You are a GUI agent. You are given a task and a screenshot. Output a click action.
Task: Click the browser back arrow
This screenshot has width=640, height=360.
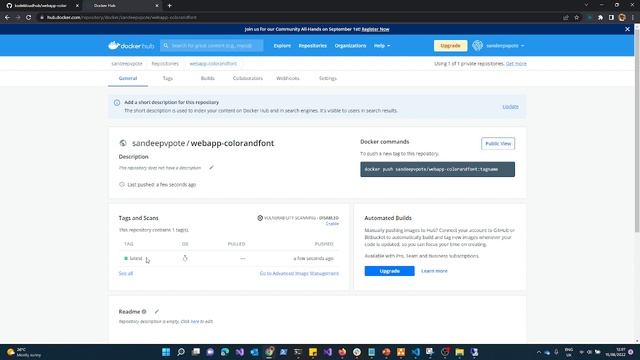[x=7, y=18]
